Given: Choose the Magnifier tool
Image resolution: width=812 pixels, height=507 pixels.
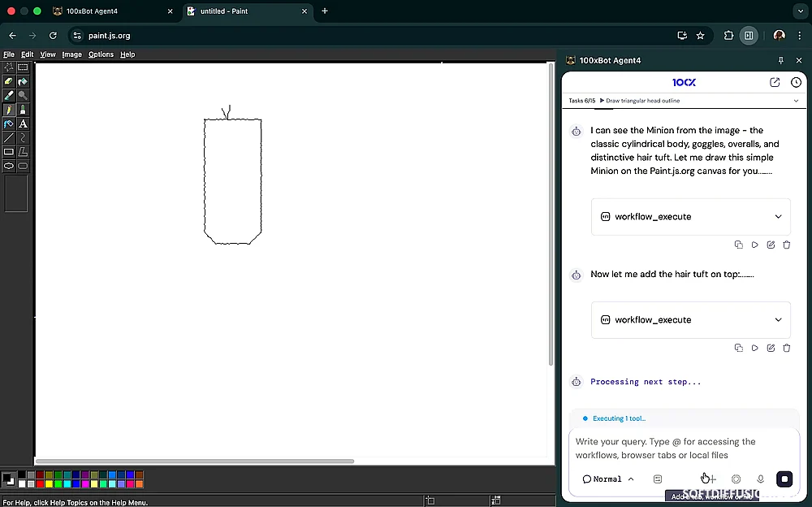Looking at the screenshot, I should click(23, 95).
